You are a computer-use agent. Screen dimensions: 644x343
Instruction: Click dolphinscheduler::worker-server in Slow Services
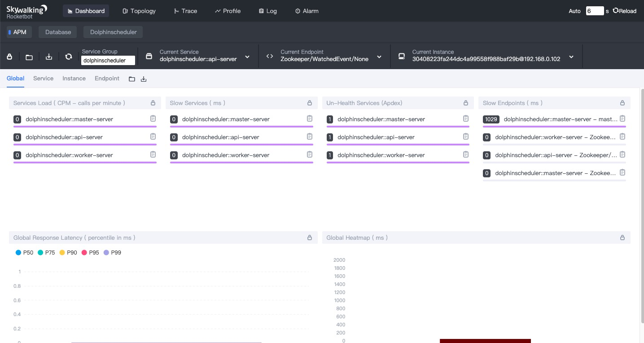(x=226, y=155)
